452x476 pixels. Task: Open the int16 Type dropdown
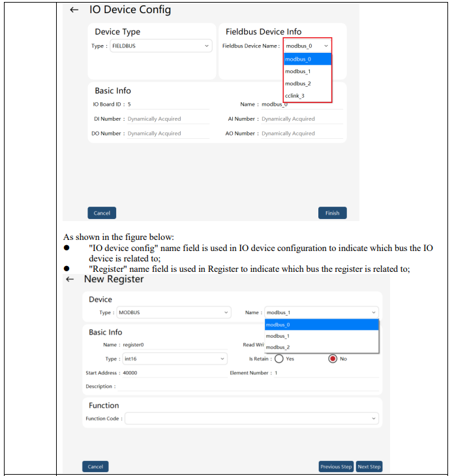tap(175, 359)
